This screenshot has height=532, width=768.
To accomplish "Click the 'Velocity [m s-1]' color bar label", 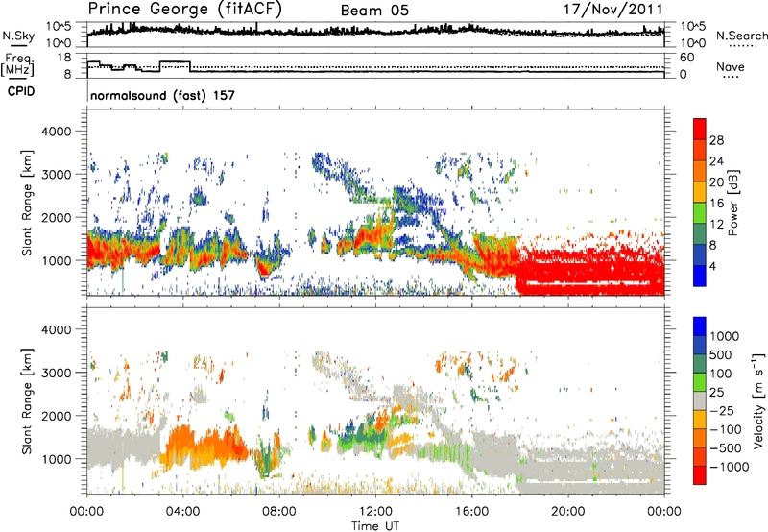I will point(758,400).
